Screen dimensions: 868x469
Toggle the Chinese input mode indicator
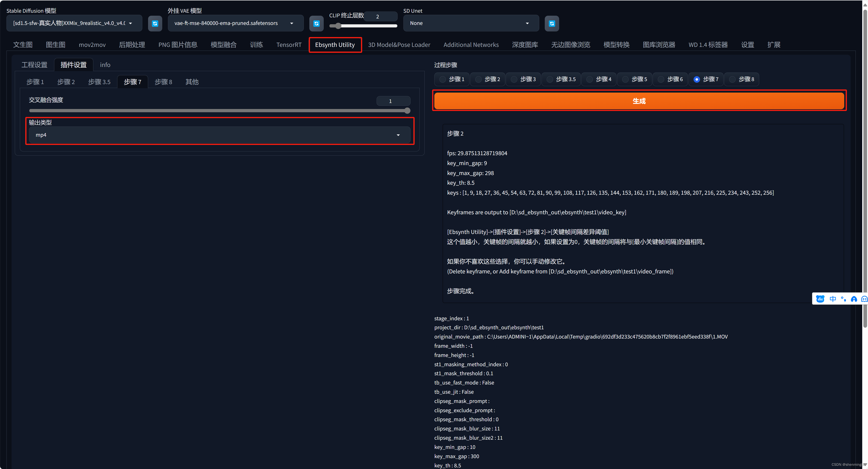coord(833,299)
